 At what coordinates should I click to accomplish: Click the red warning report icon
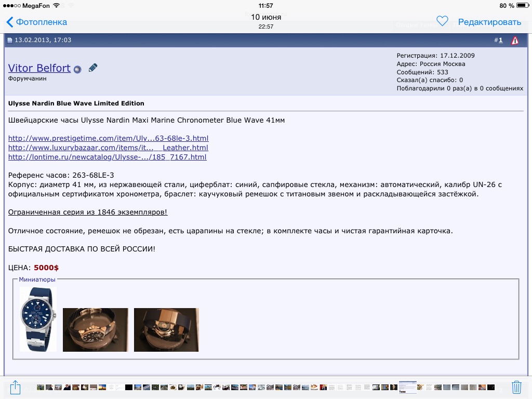coord(514,41)
